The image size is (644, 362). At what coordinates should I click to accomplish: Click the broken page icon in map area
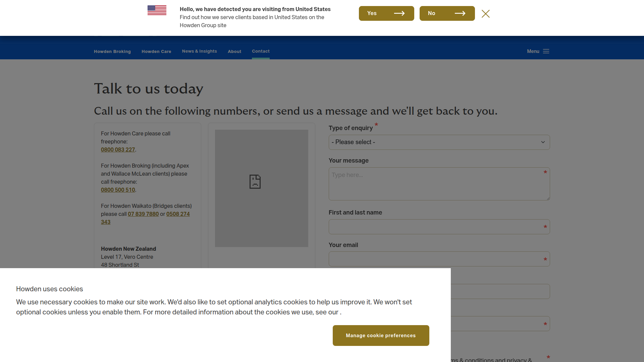tap(255, 182)
